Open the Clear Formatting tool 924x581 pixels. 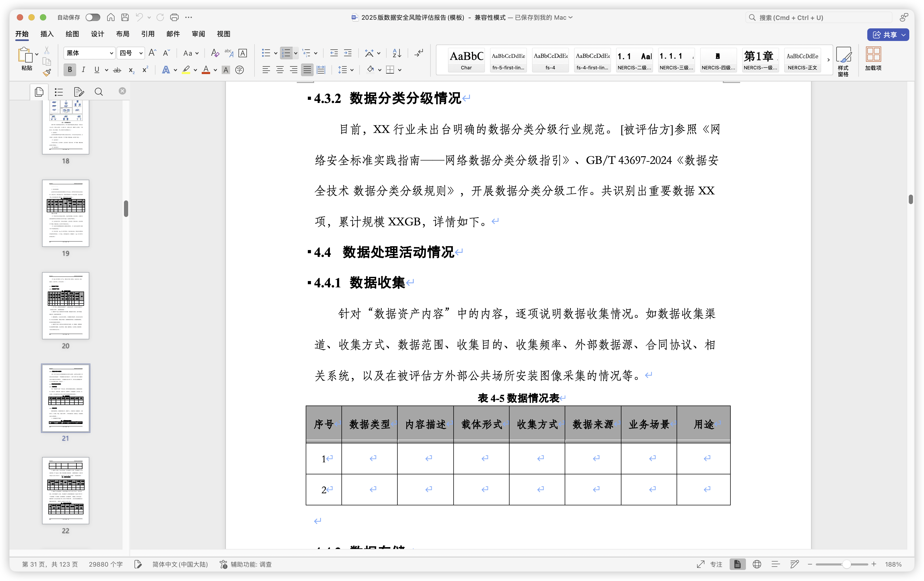click(x=215, y=53)
